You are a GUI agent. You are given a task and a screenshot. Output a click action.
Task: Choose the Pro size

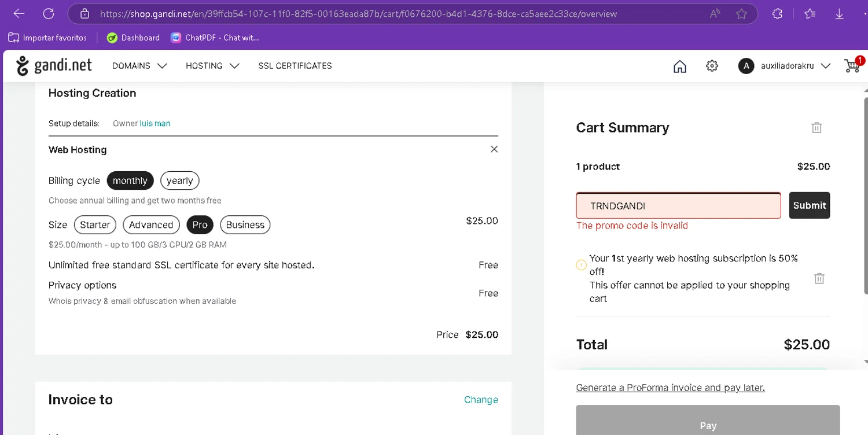point(200,225)
